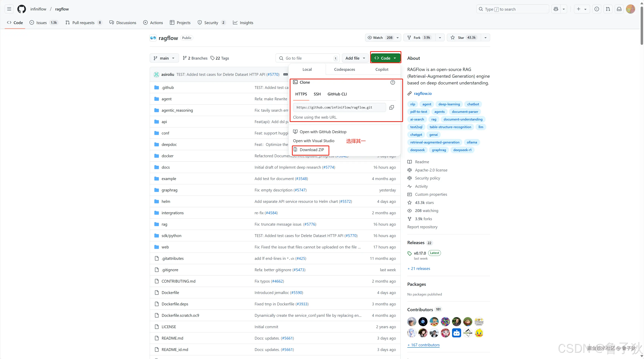The height and width of the screenshot is (359, 644).
Task: Open the Pull requests tab
Action: tap(83, 23)
